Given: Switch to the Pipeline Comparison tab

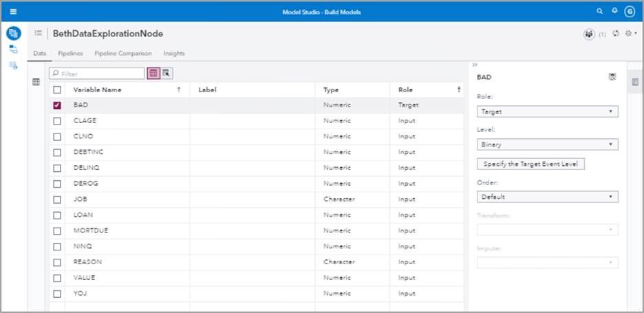Looking at the screenshot, I should coord(123,54).
